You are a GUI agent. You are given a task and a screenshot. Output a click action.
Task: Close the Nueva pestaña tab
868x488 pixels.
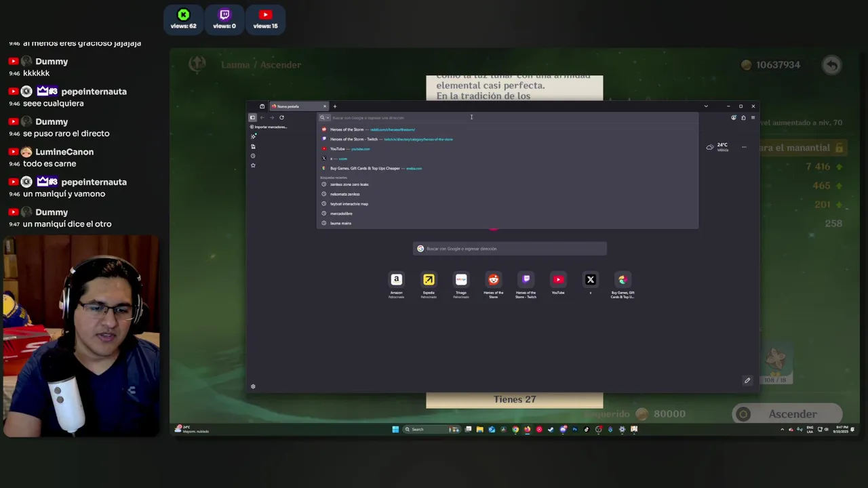tap(324, 106)
